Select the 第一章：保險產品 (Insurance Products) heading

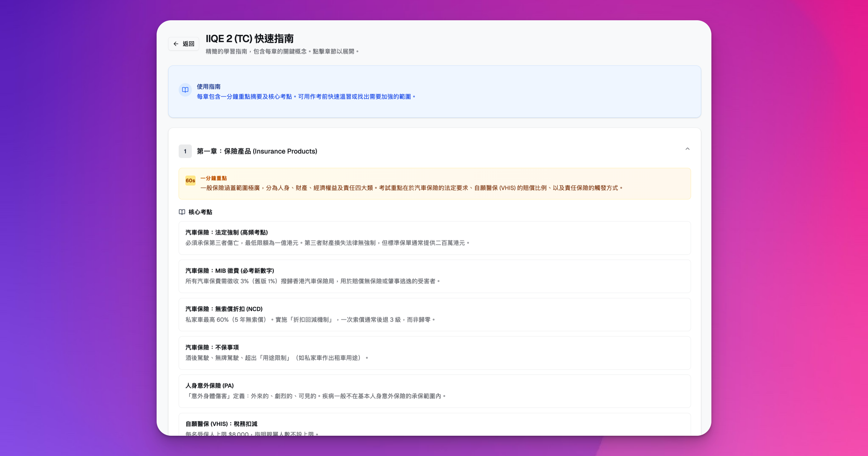257,151
